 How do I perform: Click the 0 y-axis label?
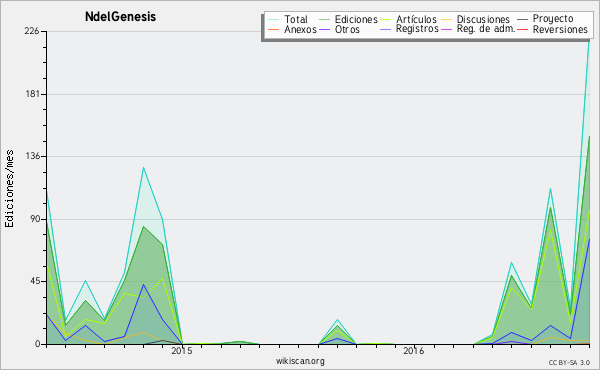pos(38,344)
